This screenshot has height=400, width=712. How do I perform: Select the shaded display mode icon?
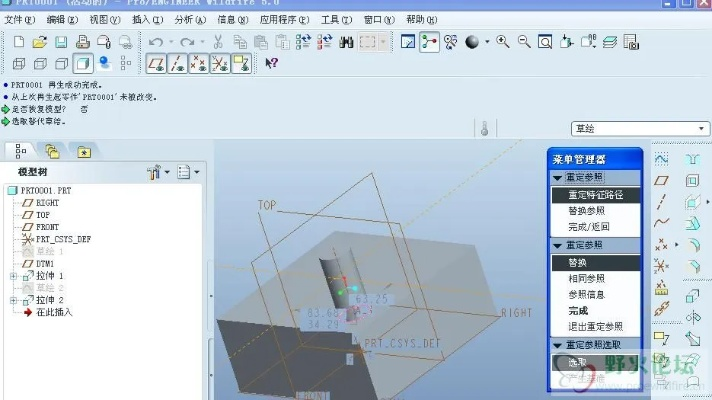82,63
